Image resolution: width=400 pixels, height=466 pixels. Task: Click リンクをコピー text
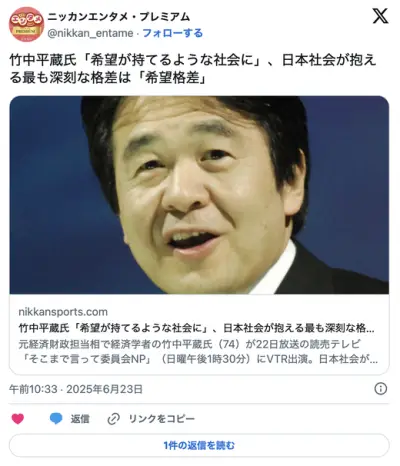click(162, 419)
